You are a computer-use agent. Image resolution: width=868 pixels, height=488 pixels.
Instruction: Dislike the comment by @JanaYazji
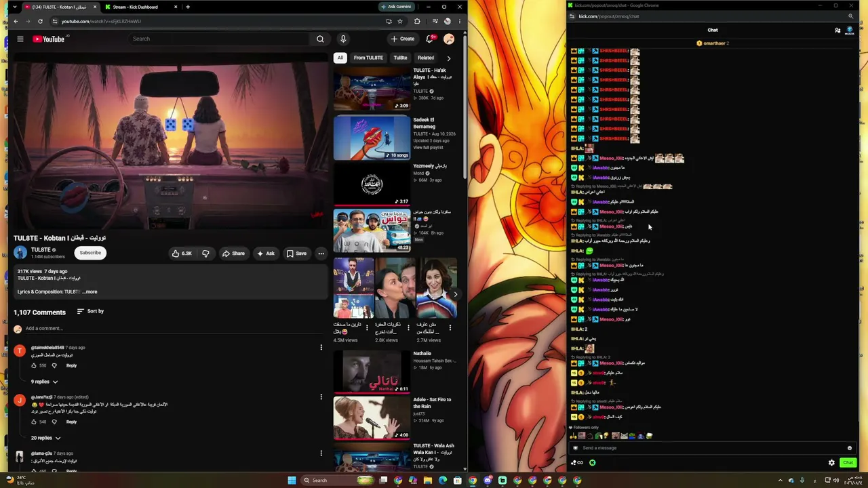pos(54,422)
